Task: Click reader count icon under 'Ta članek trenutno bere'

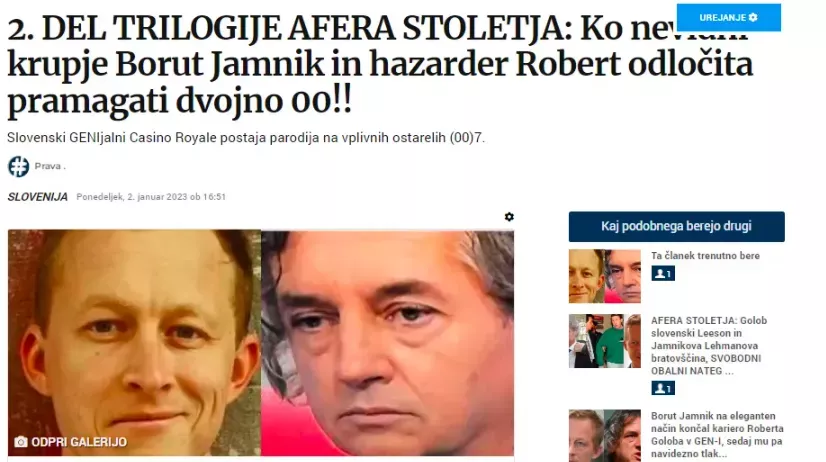Action: point(663,273)
